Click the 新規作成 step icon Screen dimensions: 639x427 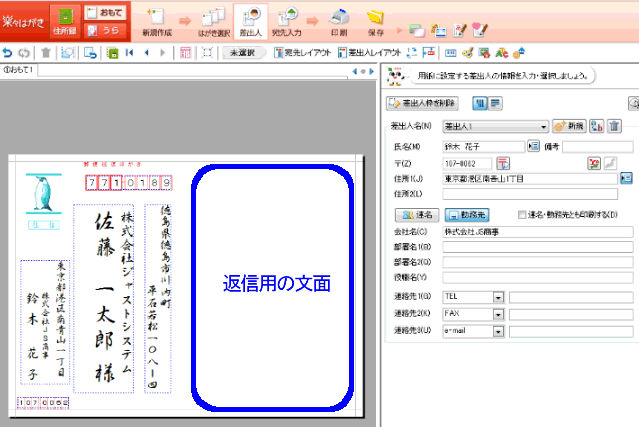tap(155, 20)
